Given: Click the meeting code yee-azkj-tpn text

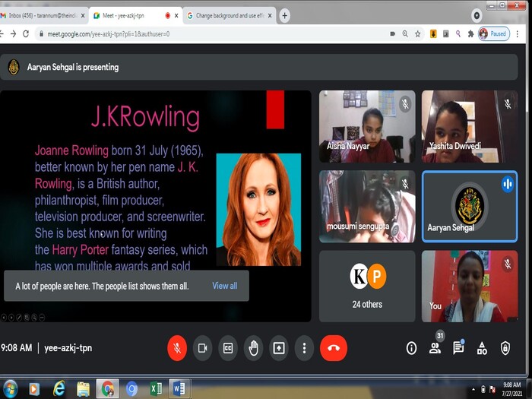Looking at the screenshot, I should [x=68, y=348].
